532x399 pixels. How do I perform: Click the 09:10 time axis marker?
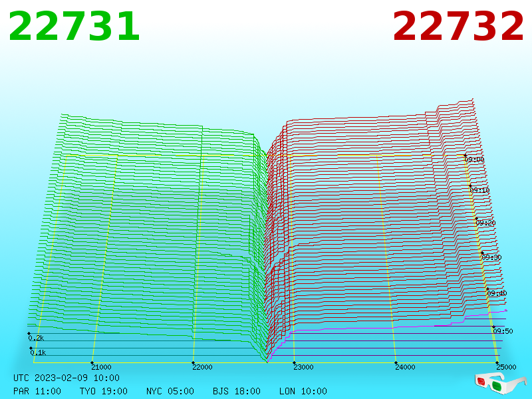tap(479, 190)
